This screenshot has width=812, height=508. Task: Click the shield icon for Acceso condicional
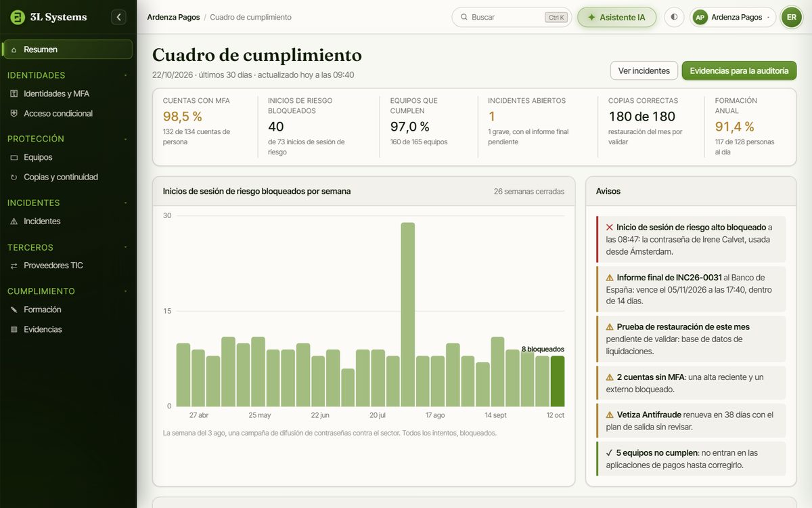[x=14, y=113]
